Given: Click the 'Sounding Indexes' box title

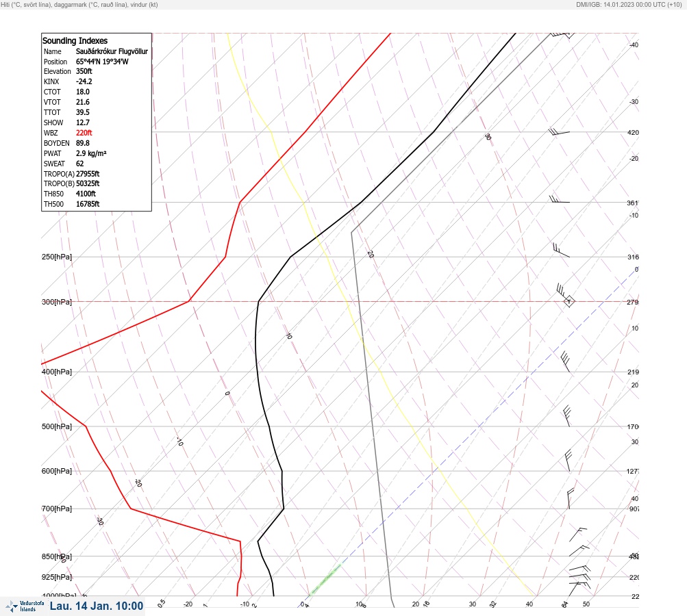Looking at the screenshot, I should click(75, 40).
